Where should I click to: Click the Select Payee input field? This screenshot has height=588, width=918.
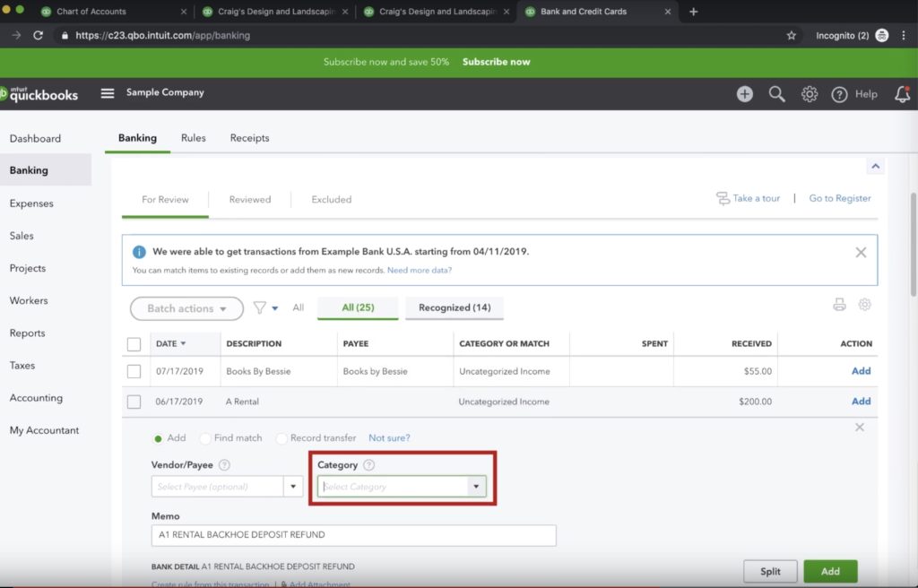click(x=217, y=487)
